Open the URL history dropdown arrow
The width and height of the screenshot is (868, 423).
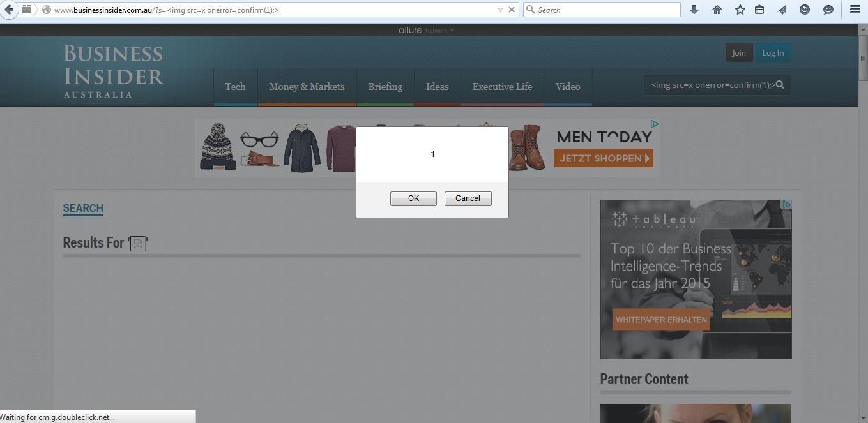tap(500, 10)
